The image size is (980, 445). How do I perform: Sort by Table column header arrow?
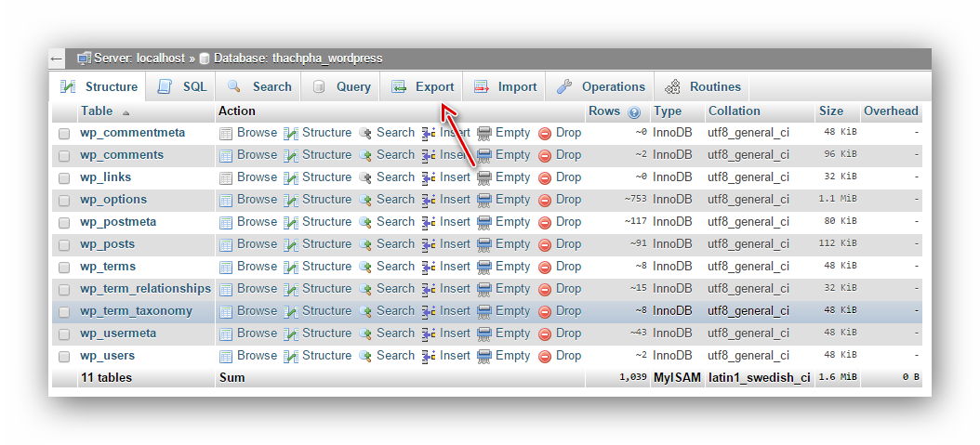[126, 112]
